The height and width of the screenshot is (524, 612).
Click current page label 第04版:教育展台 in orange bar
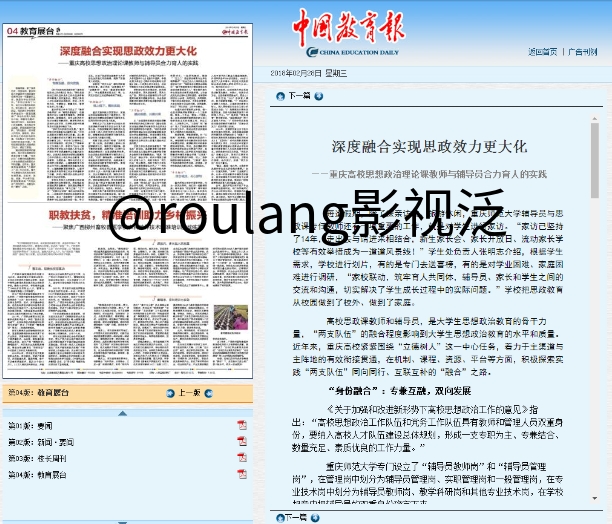(38, 393)
